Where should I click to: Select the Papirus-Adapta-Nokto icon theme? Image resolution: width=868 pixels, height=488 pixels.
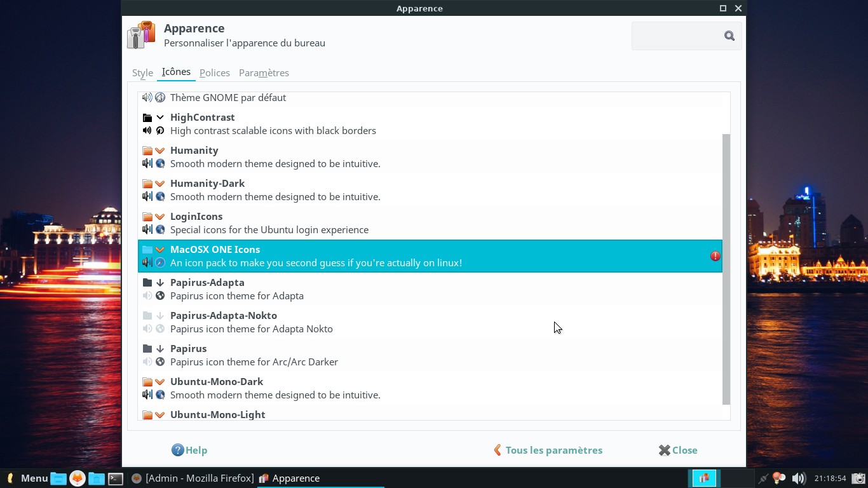click(430, 322)
